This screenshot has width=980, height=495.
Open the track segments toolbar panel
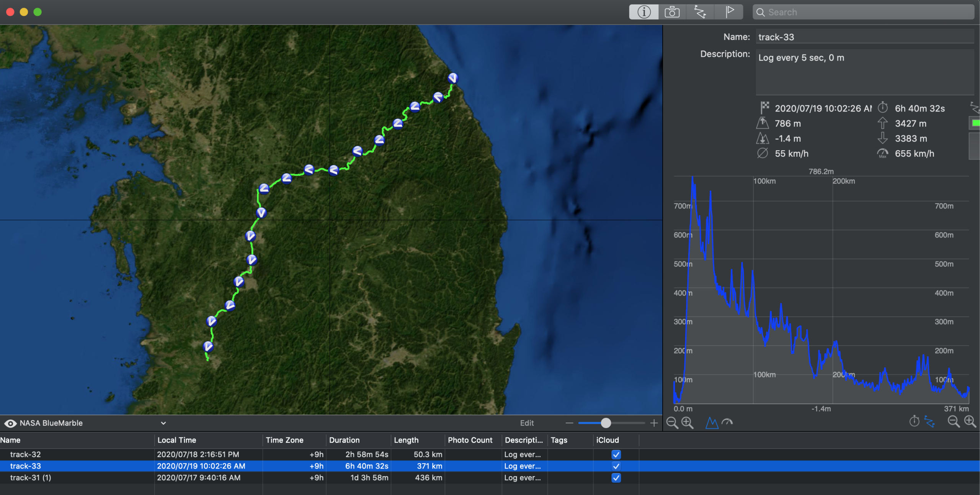click(700, 12)
